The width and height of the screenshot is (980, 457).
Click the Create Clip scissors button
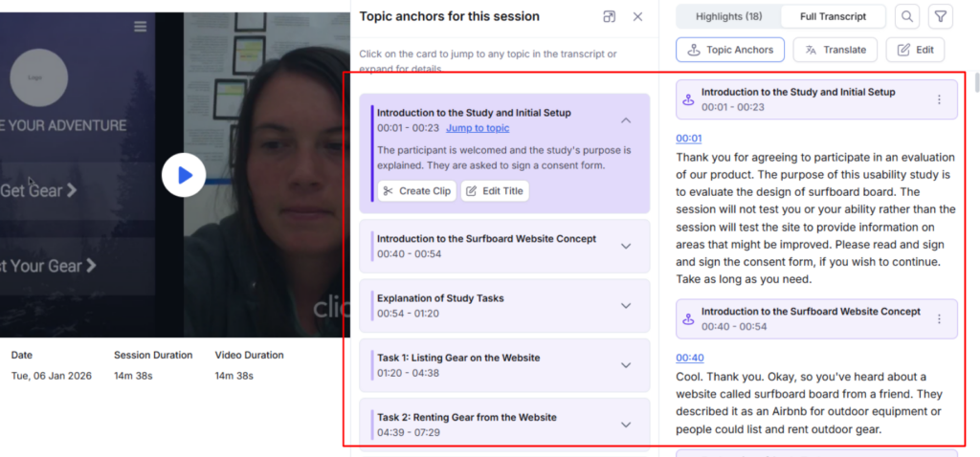point(417,191)
